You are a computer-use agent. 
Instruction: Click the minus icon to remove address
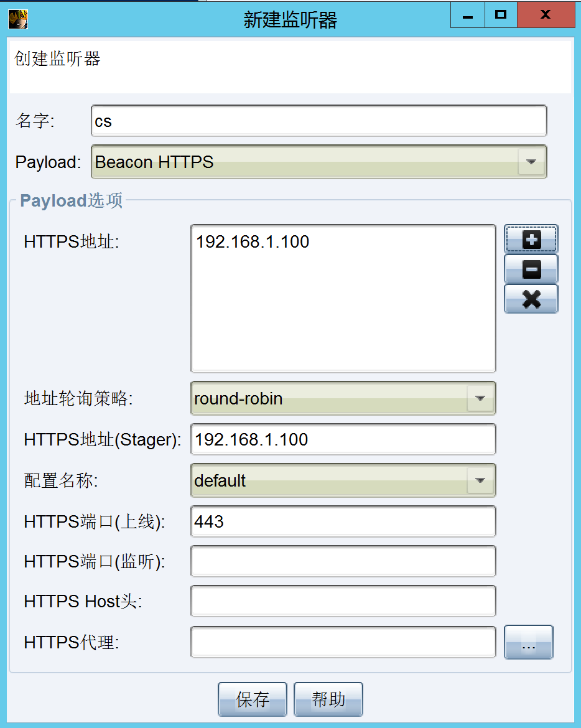531,269
